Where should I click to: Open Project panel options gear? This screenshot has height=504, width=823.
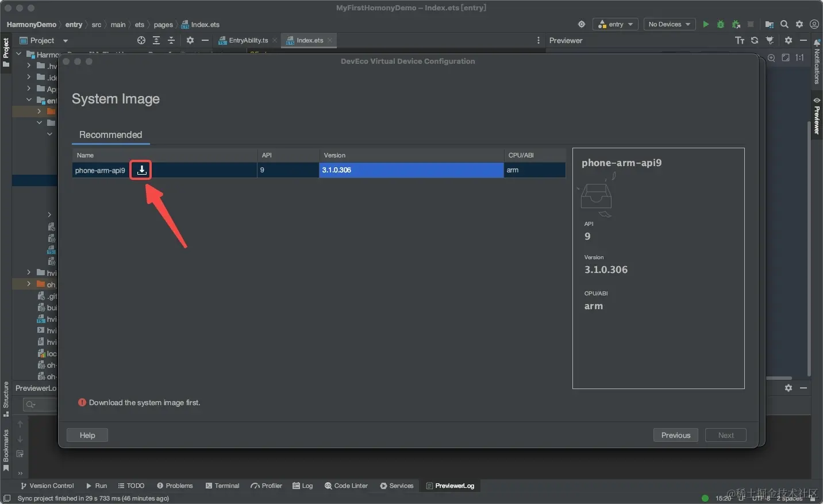[190, 40]
